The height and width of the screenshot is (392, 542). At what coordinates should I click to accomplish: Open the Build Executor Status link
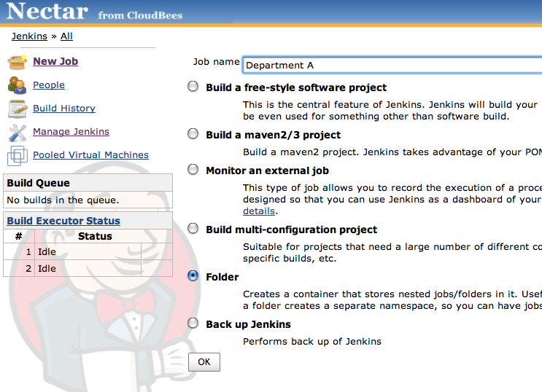[63, 221]
